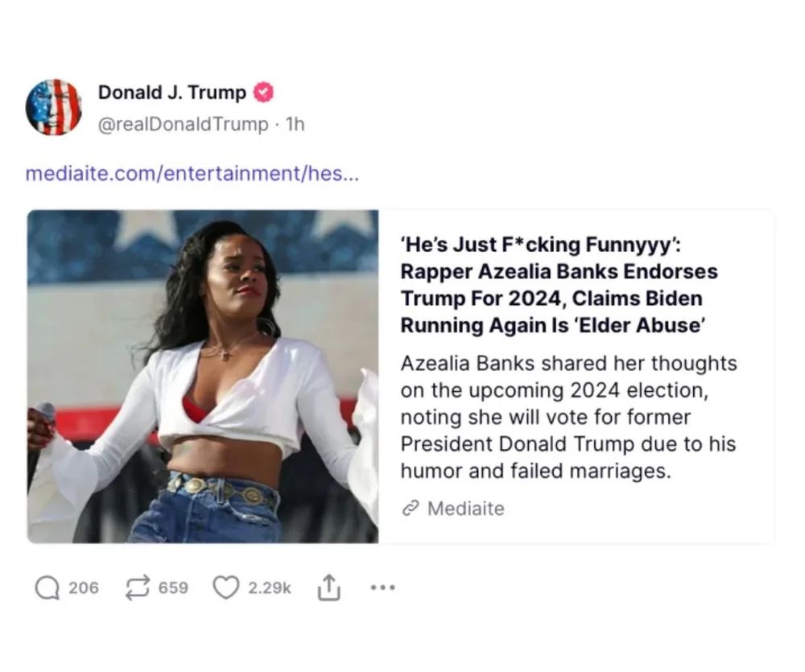
Task: Open the Donald J. Trump display name
Action: 172,93
